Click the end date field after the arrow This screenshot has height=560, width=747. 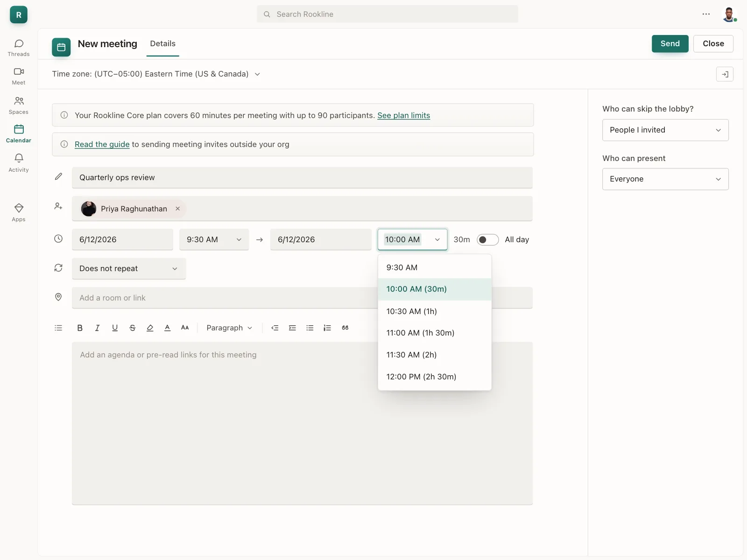[x=321, y=239]
